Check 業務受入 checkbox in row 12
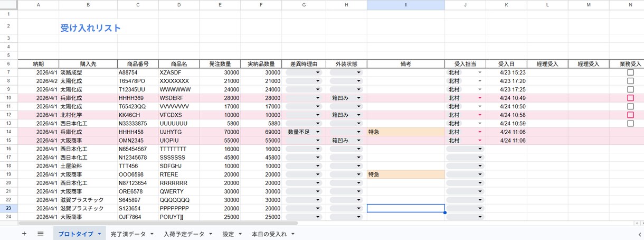 click(630, 115)
